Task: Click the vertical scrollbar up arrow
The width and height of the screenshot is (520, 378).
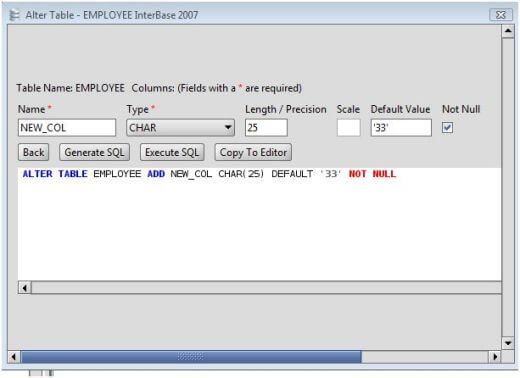Action: pos(508,31)
